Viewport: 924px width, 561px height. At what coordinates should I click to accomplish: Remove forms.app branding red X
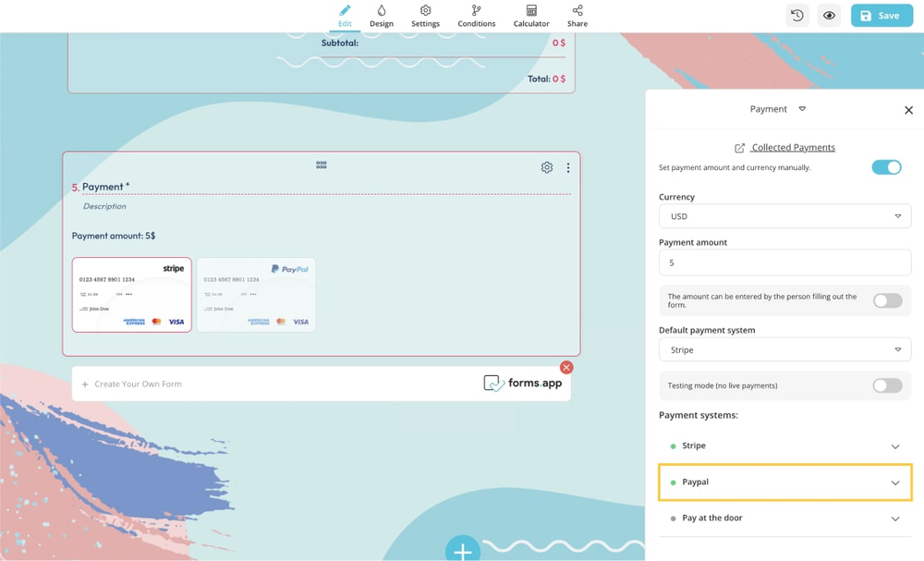pos(566,367)
